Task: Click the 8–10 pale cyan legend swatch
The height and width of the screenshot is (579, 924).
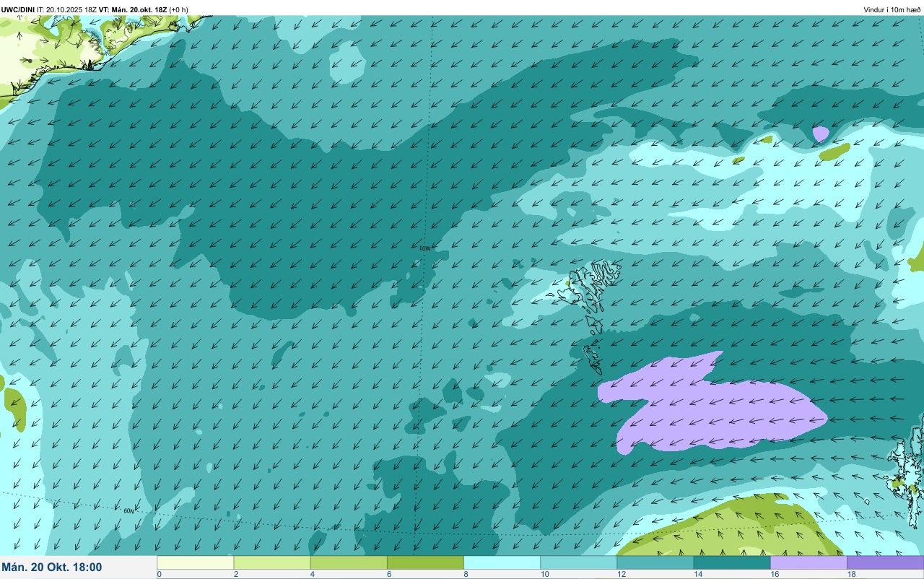Action: pyautogui.click(x=502, y=562)
